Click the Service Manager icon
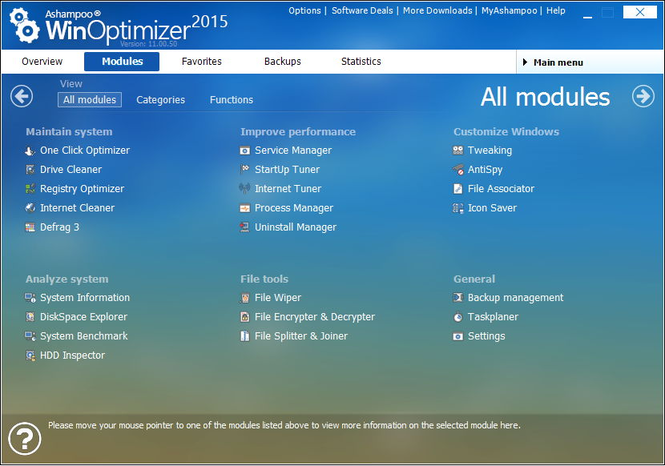This screenshot has height=466, width=665. (x=245, y=151)
